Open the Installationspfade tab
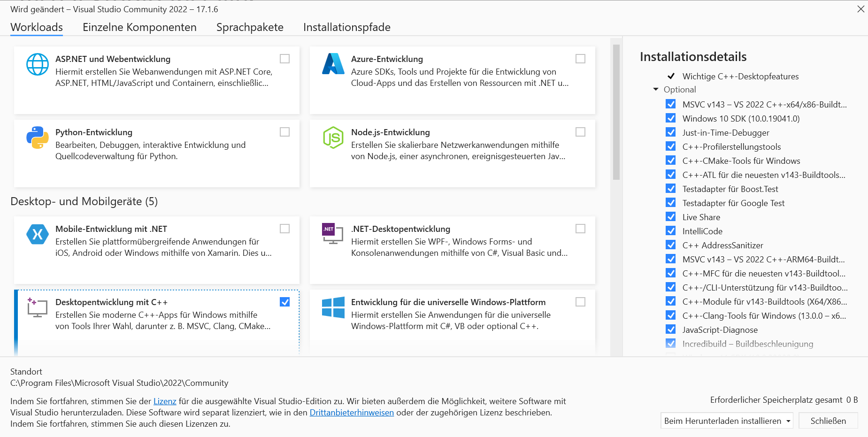The width and height of the screenshot is (868, 437). click(x=347, y=27)
